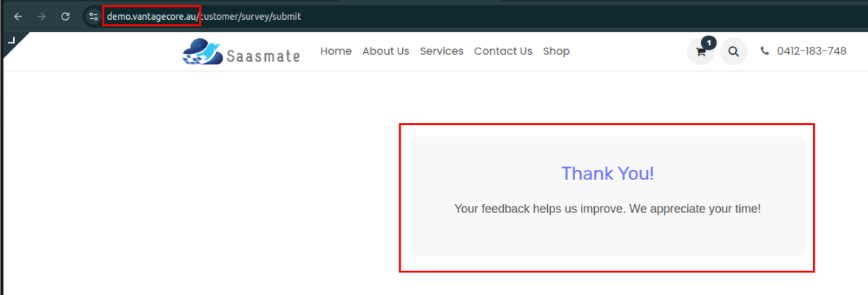Viewport: 868px width, 295px height.
Task: Click the corner bracket icon at top-left
Action: 11,41
